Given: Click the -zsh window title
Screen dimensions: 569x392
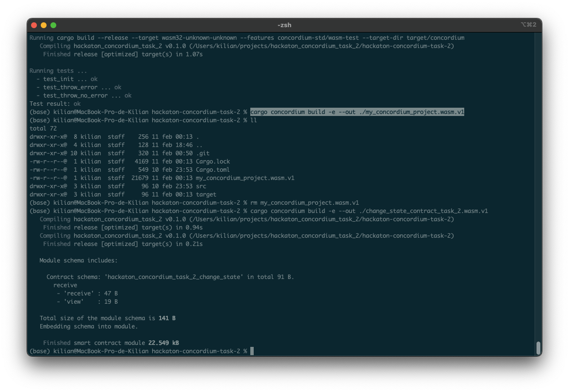Looking at the screenshot, I should [x=284, y=25].
